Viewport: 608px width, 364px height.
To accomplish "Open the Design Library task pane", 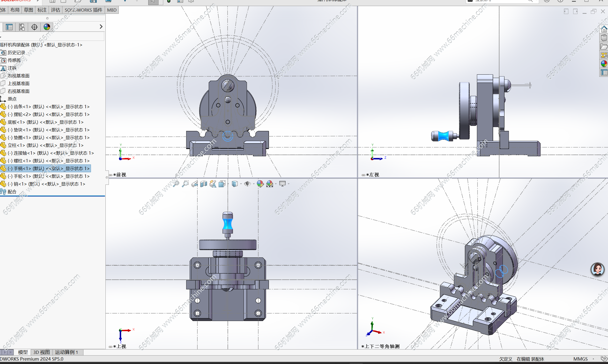I will (604, 38).
